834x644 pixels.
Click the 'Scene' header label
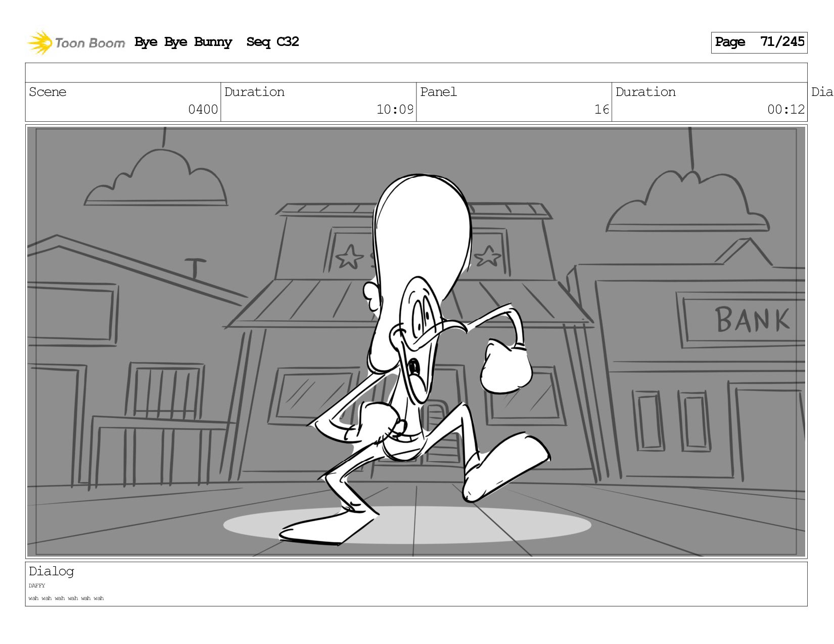48,92
